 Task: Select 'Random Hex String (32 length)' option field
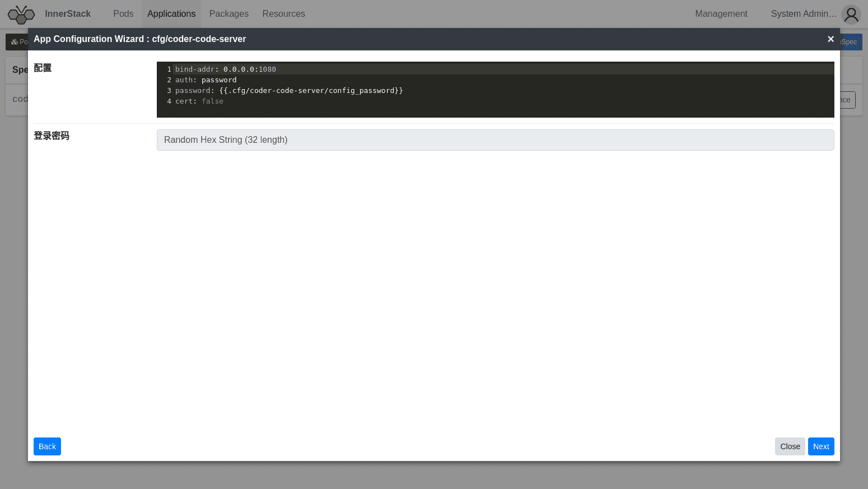(495, 139)
